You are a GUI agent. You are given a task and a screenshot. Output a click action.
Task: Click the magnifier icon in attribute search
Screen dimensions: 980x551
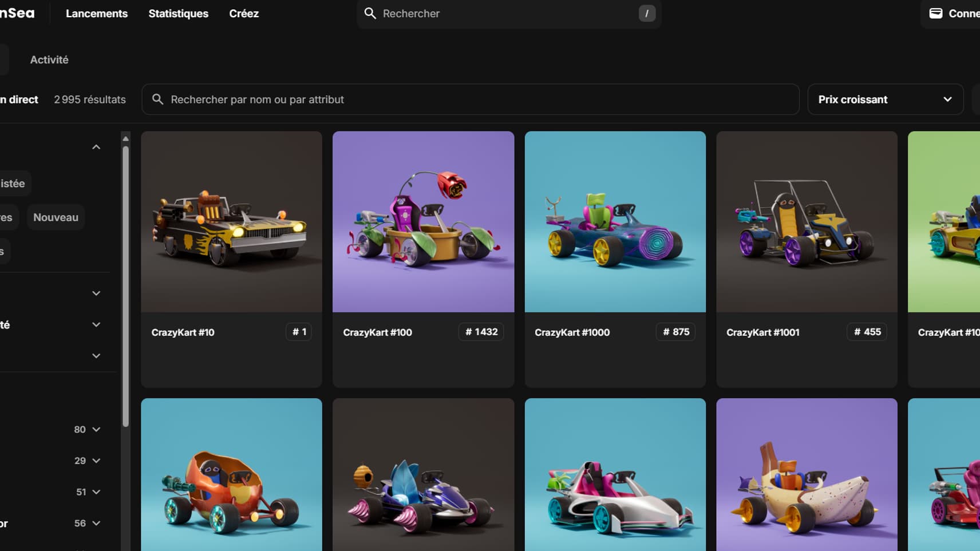pos(157,100)
